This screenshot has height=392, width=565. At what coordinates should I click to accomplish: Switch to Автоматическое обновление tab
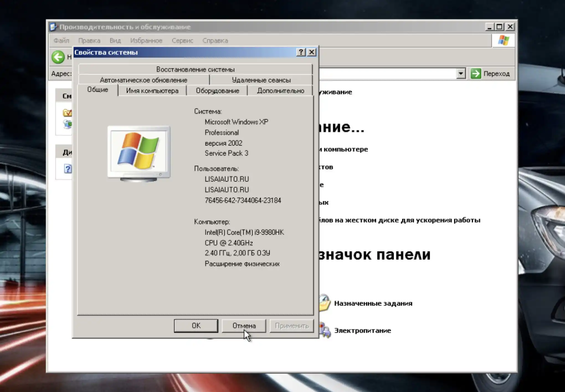coord(143,80)
